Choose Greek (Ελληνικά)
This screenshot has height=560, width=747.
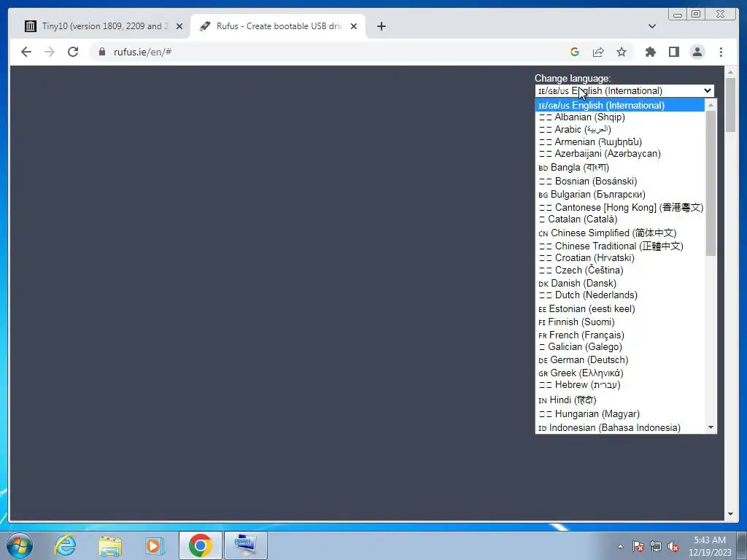[619, 373]
